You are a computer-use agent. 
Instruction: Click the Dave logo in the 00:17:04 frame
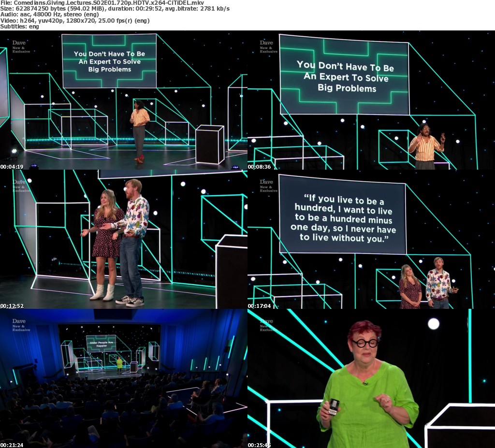click(266, 182)
